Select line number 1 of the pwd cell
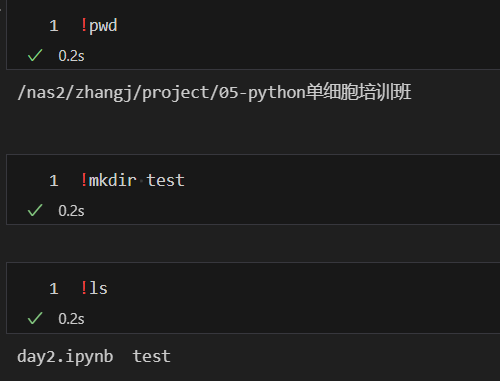Screen dimensions: 500x381 [54, 26]
